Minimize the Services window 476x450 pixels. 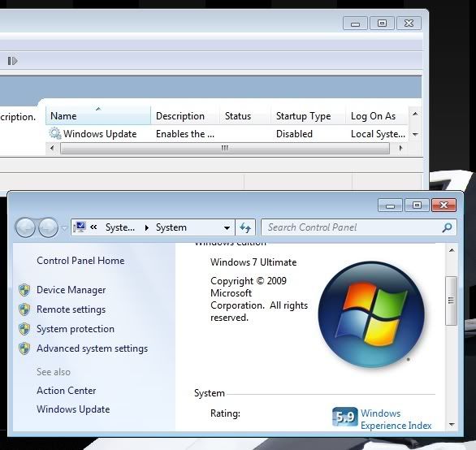[x=355, y=24]
